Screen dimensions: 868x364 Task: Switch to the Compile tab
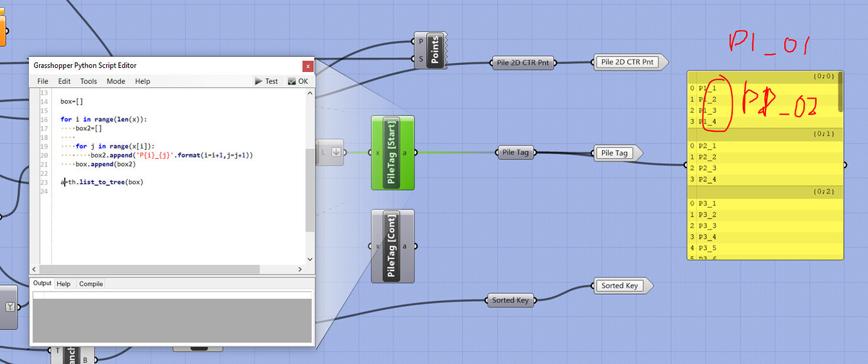(x=91, y=283)
